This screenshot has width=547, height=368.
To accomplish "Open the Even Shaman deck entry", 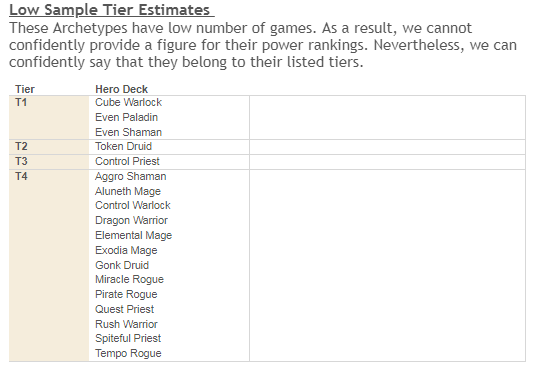I will click(x=128, y=132).
